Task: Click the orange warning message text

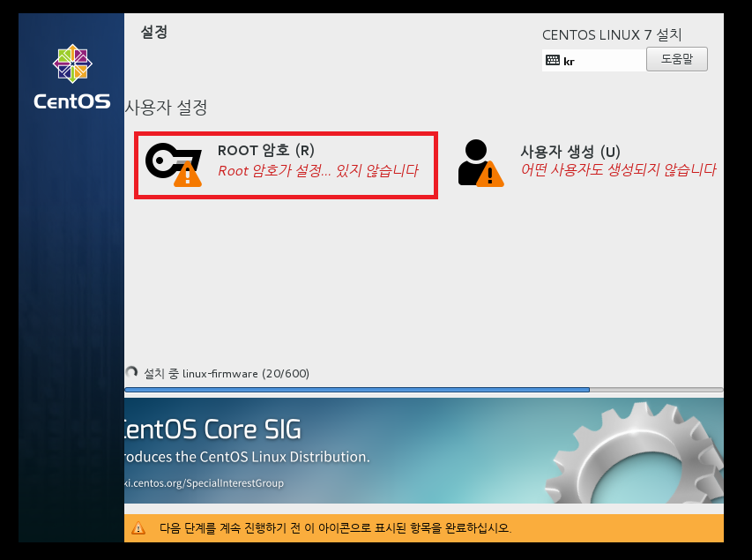Action: (335, 528)
